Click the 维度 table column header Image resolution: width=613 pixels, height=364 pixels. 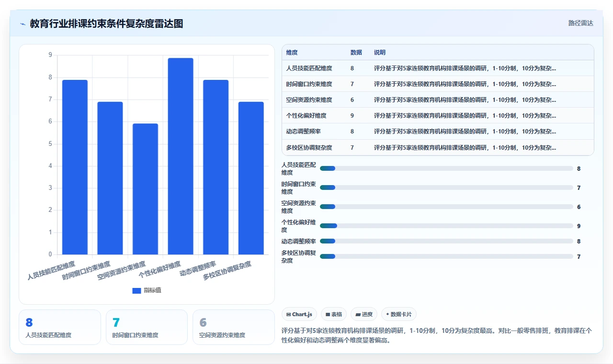click(292, 53)
